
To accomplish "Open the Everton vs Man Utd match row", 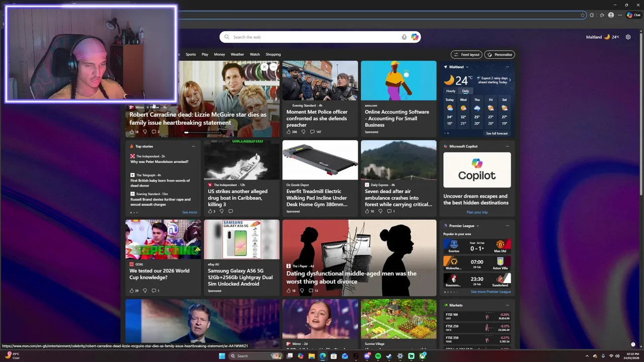I will click(477, 246).
